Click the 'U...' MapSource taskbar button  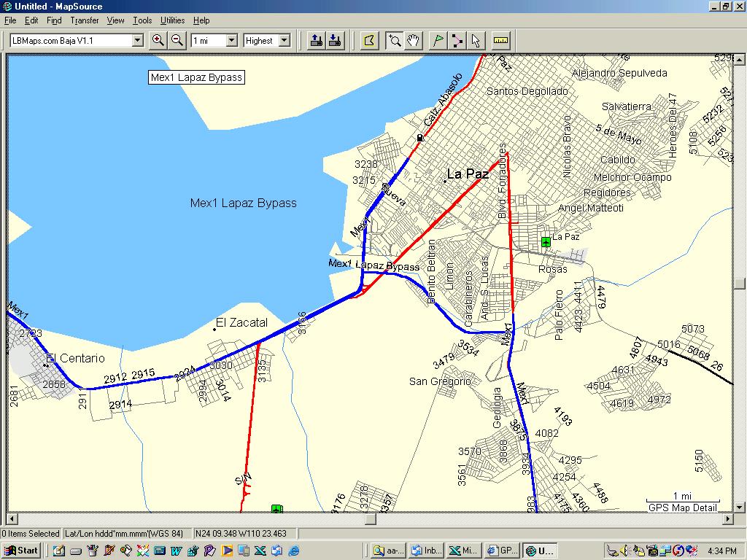[x=539, y=551]
